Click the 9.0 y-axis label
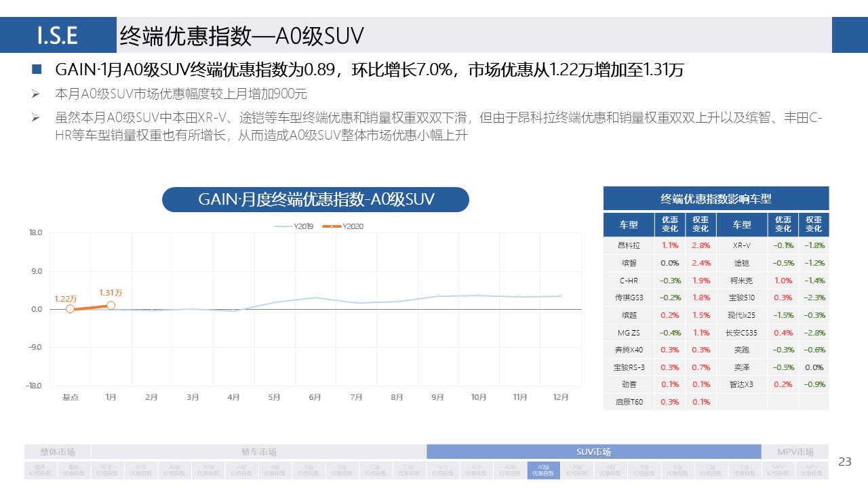 [x=37, y=271]
